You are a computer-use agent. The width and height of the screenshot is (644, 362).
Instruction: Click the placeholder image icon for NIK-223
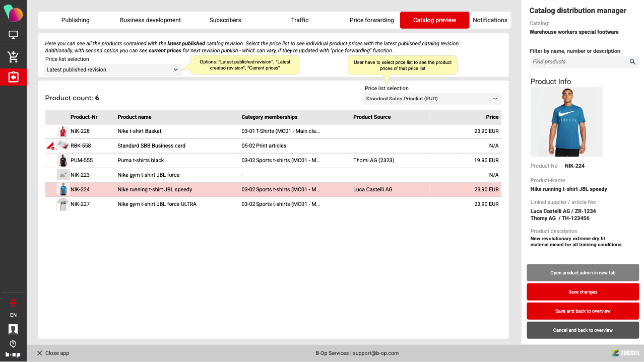63,175
